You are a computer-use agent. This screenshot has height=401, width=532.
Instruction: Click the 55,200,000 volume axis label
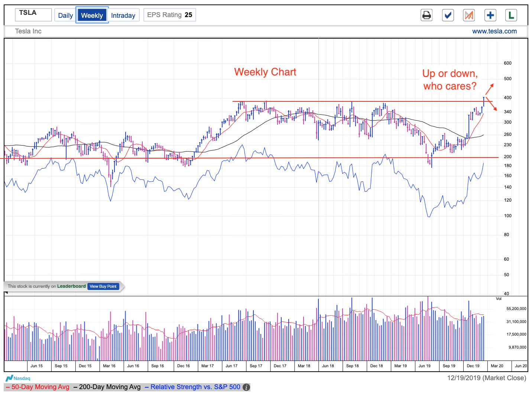click(x=516, y=309)
